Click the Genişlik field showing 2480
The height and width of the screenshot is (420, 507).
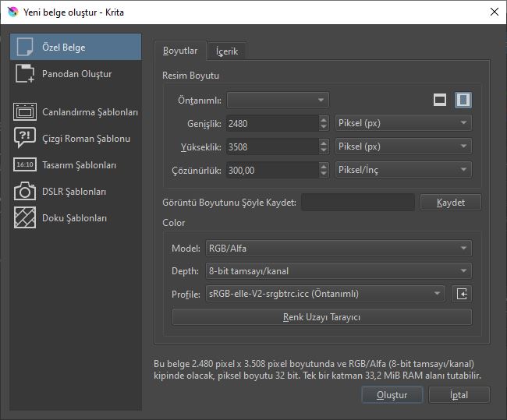click(272, 123)
